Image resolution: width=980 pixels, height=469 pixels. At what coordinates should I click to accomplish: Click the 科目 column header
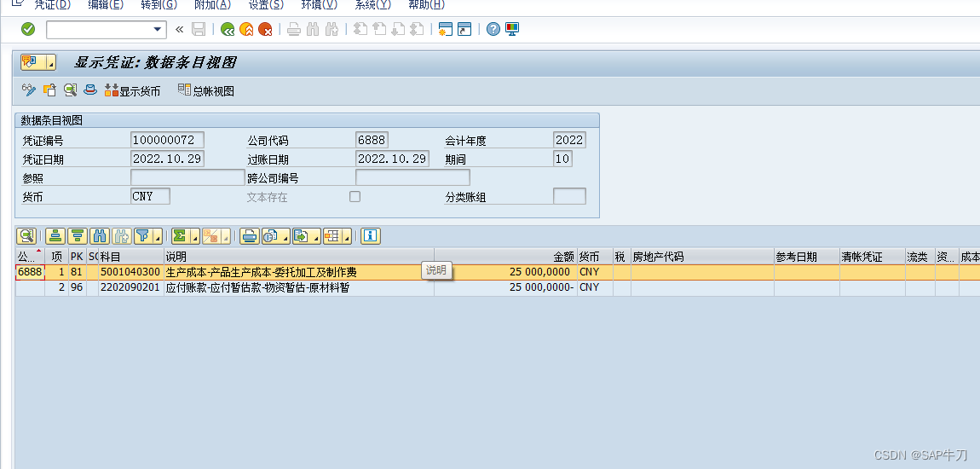click(x=130, y=257)
